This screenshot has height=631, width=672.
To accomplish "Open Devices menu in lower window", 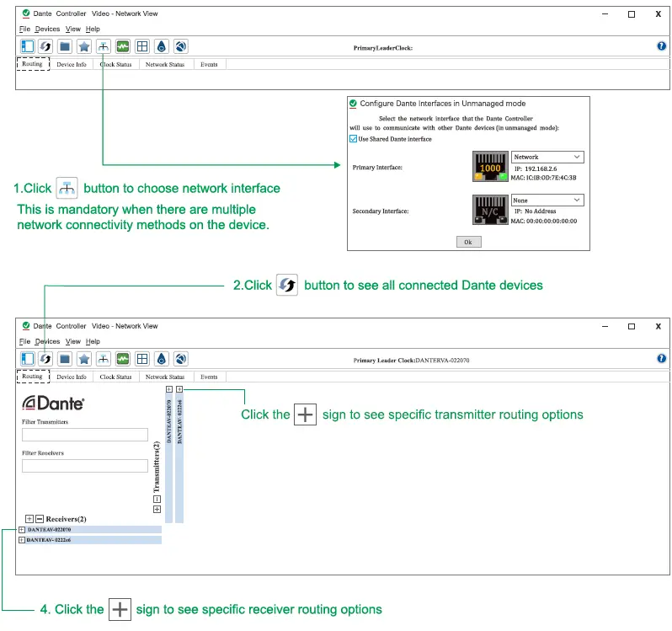I will click(47, 341).
